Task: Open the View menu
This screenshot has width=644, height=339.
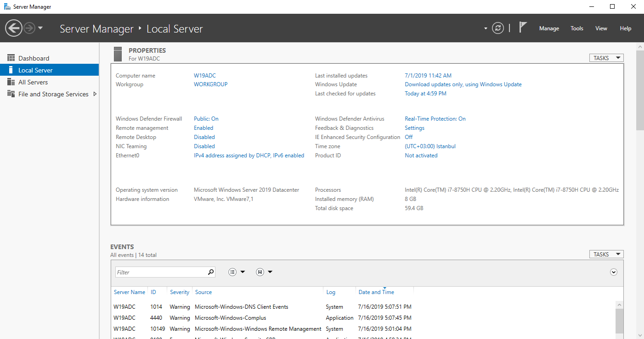Action: click(601, 28)
